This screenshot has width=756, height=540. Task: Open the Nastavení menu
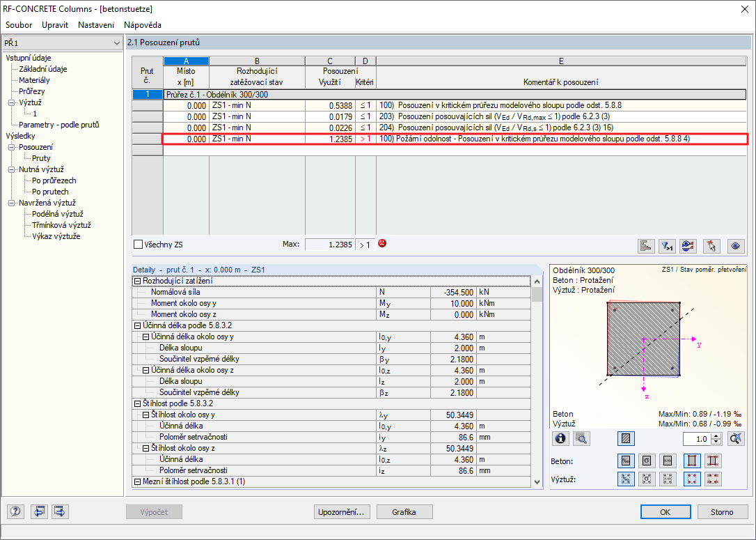click(x=96, y=24)
